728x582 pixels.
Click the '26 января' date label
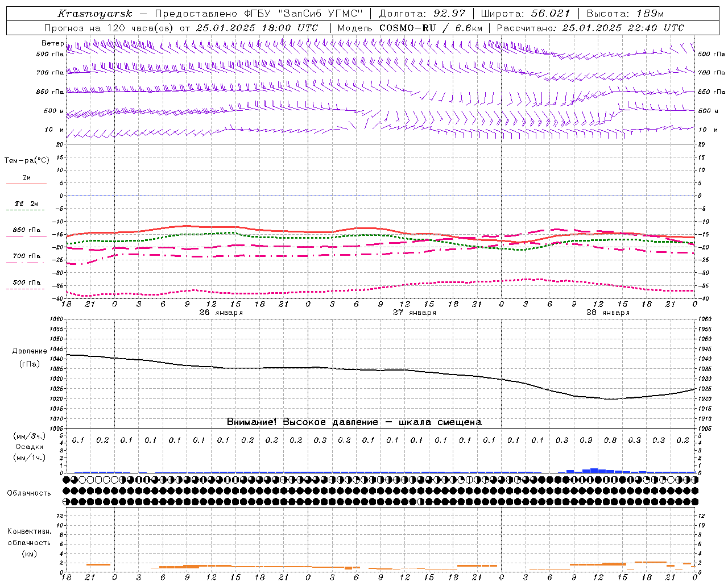coord(221,313)
